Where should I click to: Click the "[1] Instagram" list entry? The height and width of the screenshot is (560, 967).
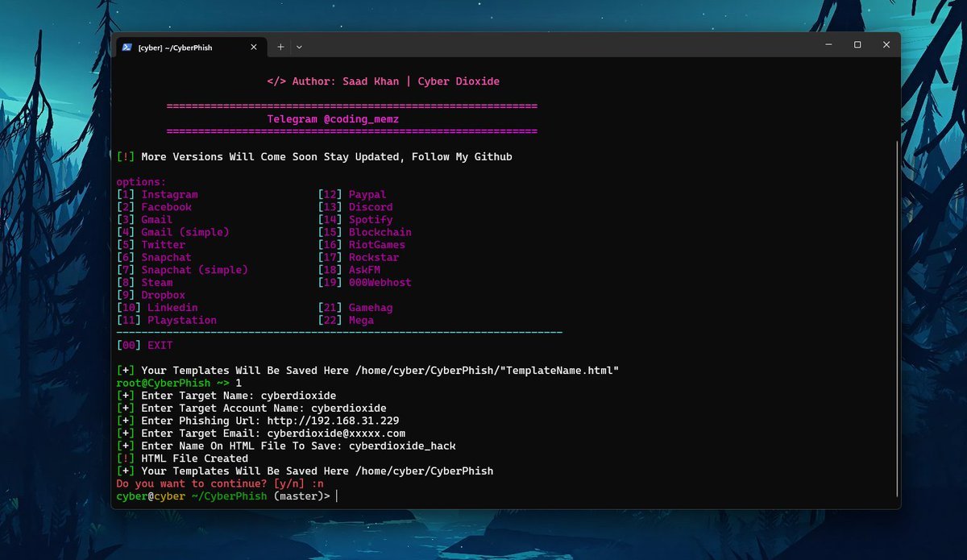157,194
